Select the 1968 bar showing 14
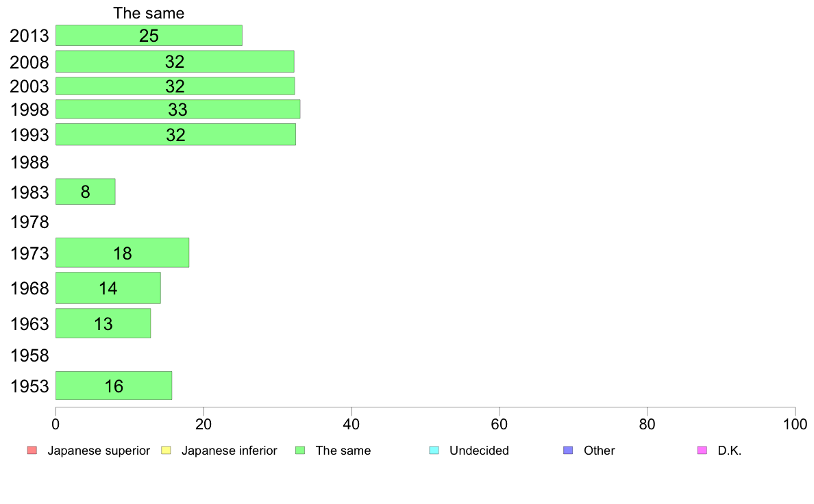 coord(108,288)
